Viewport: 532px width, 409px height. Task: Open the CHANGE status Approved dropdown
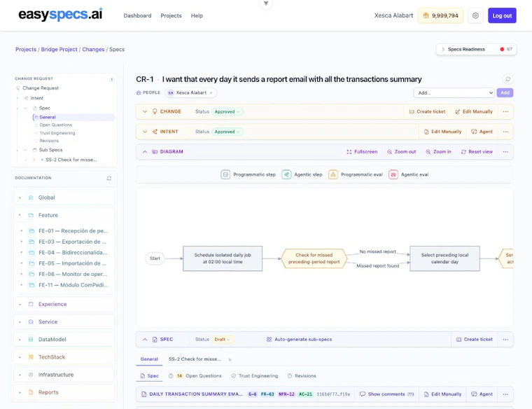pos(227,111)
